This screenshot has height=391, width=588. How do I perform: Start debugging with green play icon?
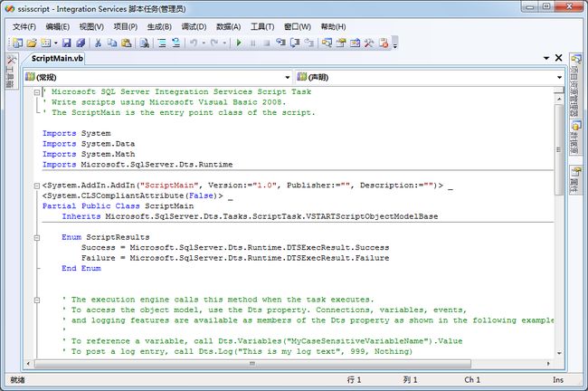click(239, 43)
